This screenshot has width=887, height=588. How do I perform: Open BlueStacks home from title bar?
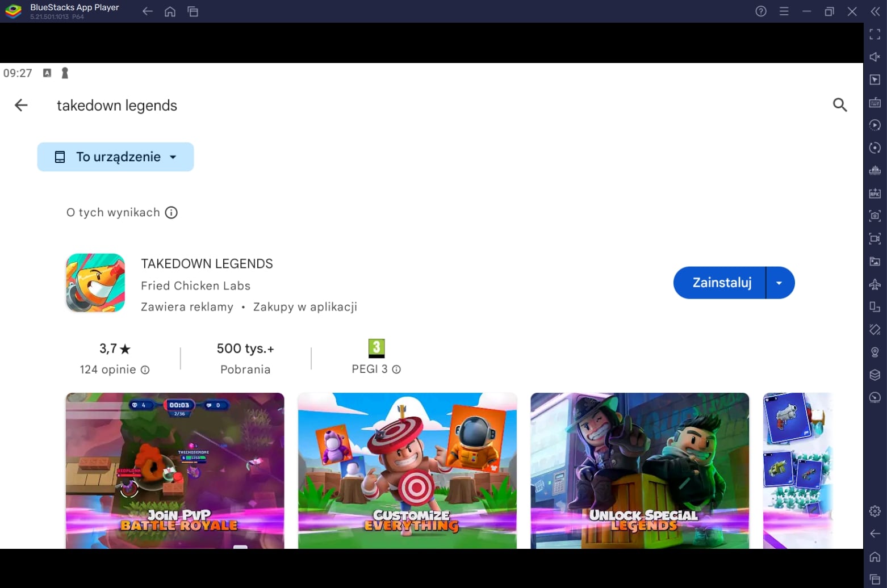(170, 11)
